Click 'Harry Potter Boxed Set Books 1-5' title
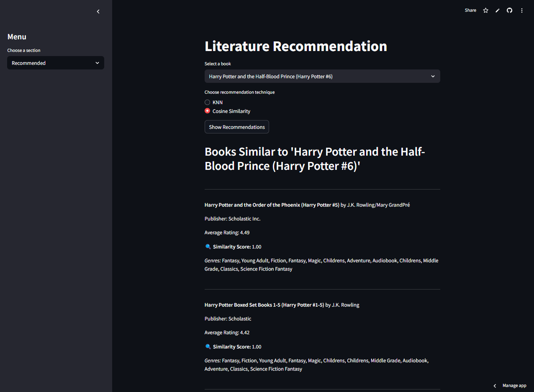 point(264,305)
